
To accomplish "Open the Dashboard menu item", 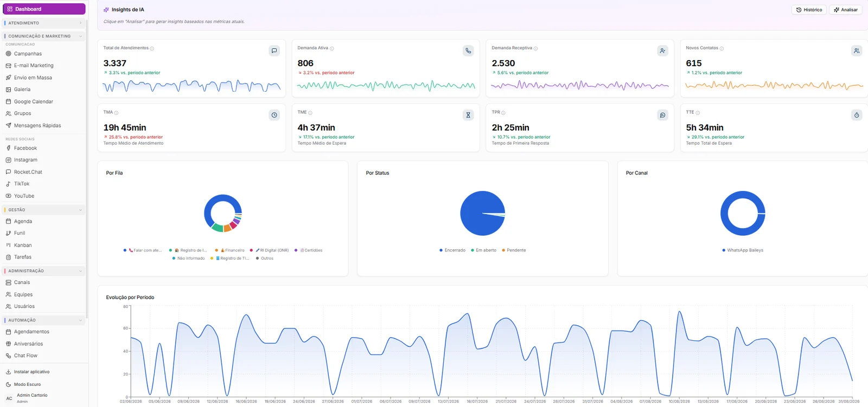I will tap(44, 9).
